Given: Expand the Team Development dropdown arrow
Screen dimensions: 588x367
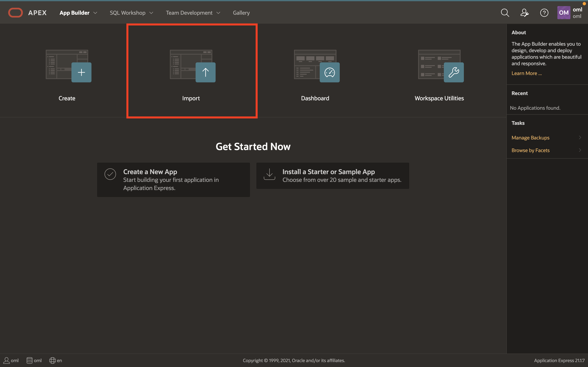Looking at the screenshot, I should coord(218,13).
